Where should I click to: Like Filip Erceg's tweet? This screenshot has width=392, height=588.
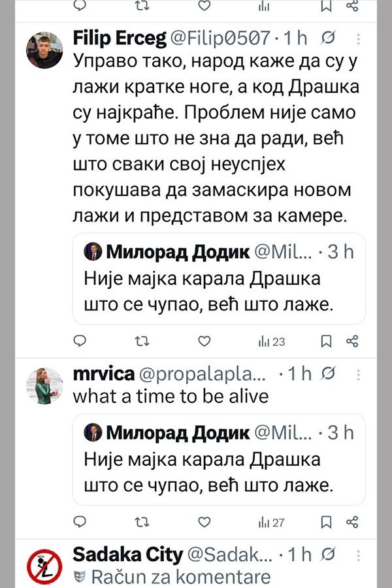pyautogui.click(x=204, y=341)
